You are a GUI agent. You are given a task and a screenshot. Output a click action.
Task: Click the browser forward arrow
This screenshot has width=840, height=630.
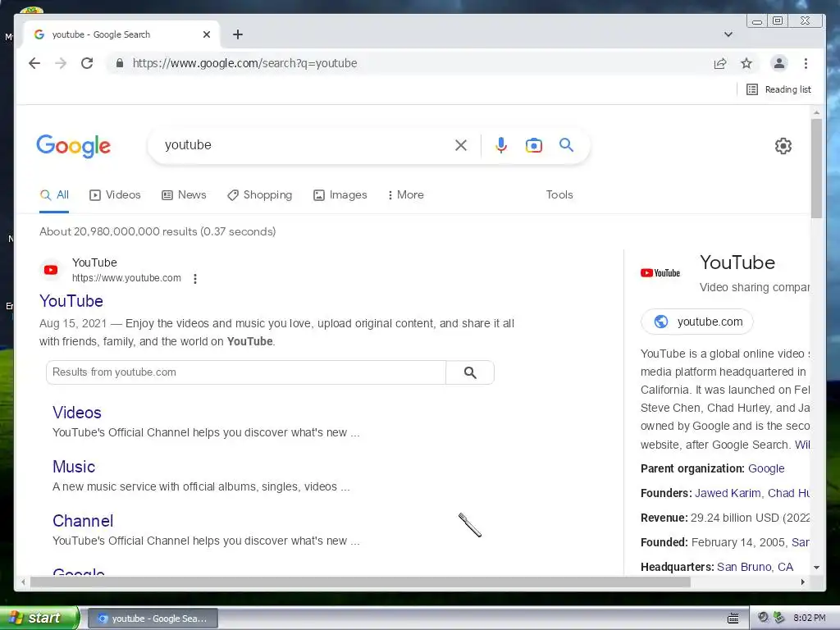(x=61, y=63)
